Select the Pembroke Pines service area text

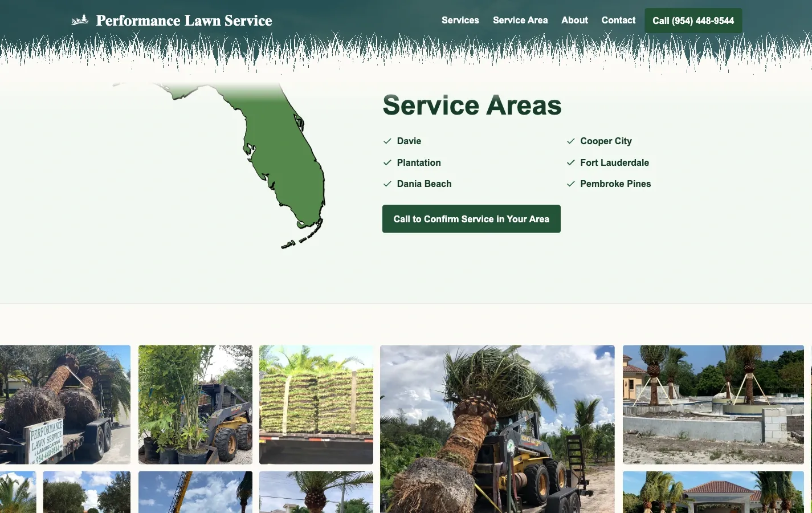[x=615, y=184]
